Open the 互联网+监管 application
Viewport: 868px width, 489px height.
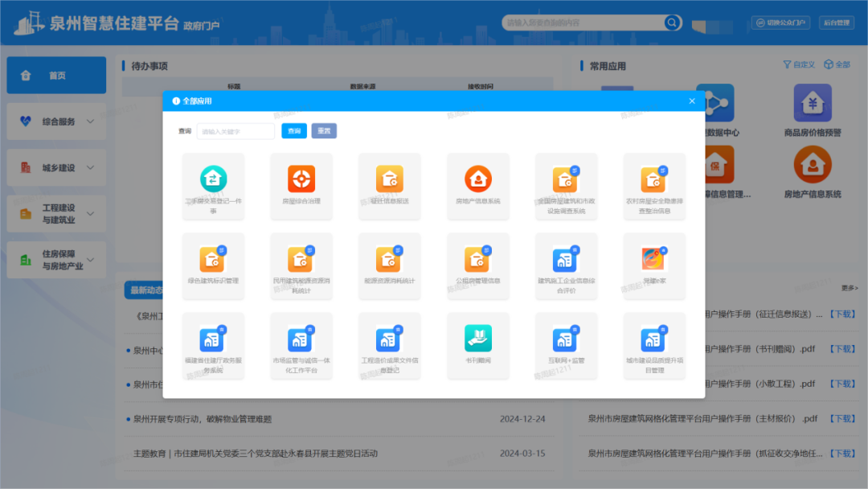(x=566, y=339)
